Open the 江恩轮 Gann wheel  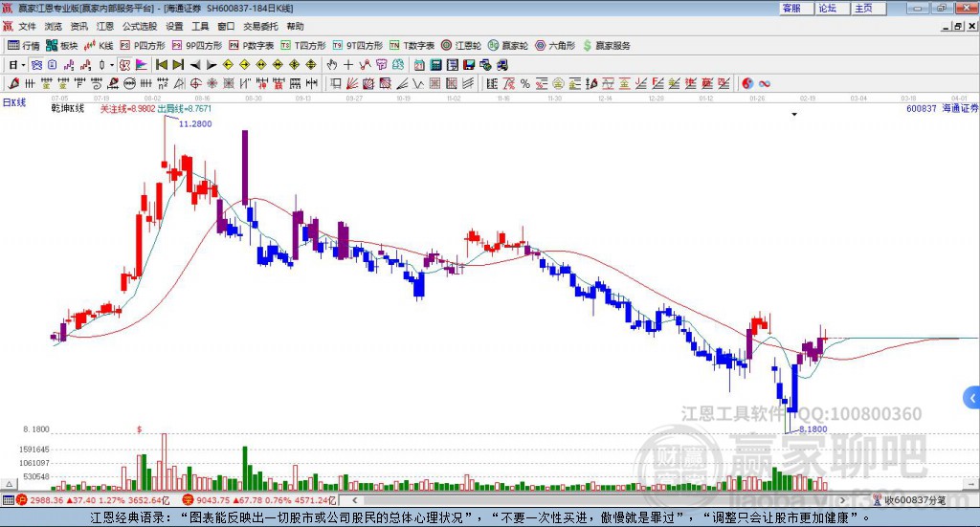[x=461, y=46]
